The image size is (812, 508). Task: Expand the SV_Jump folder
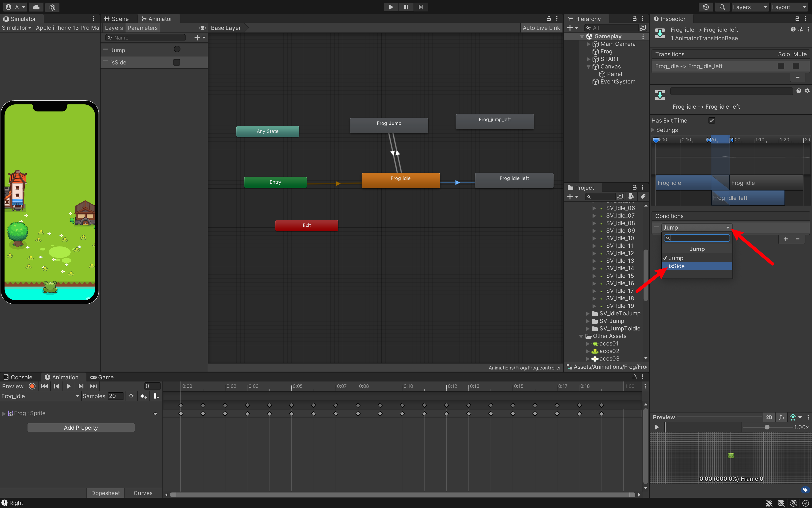tap(588, 321)
